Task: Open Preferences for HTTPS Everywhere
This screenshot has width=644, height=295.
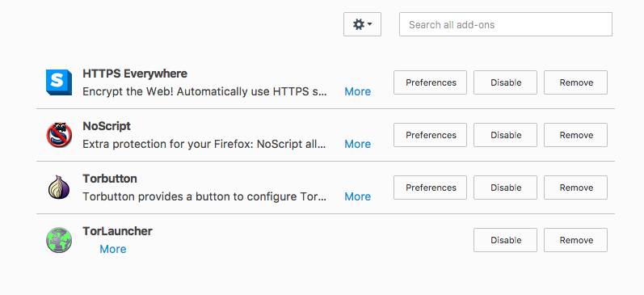Action: click(430, 82)
